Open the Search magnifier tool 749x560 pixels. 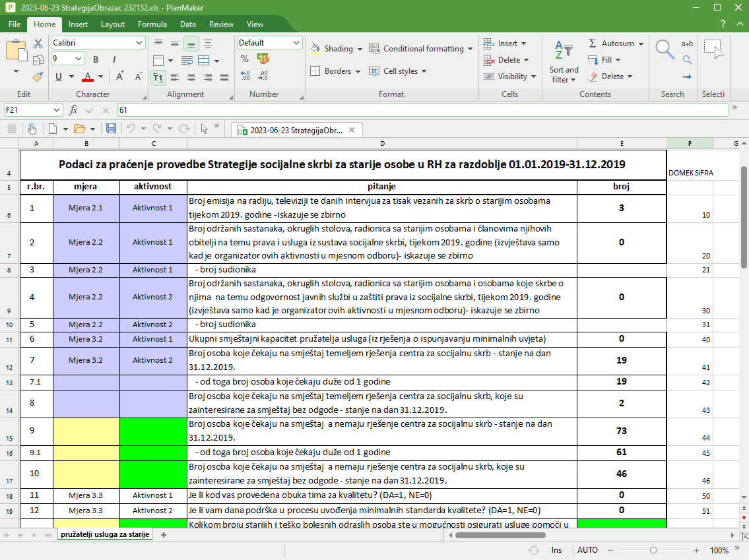click(665, 49)
